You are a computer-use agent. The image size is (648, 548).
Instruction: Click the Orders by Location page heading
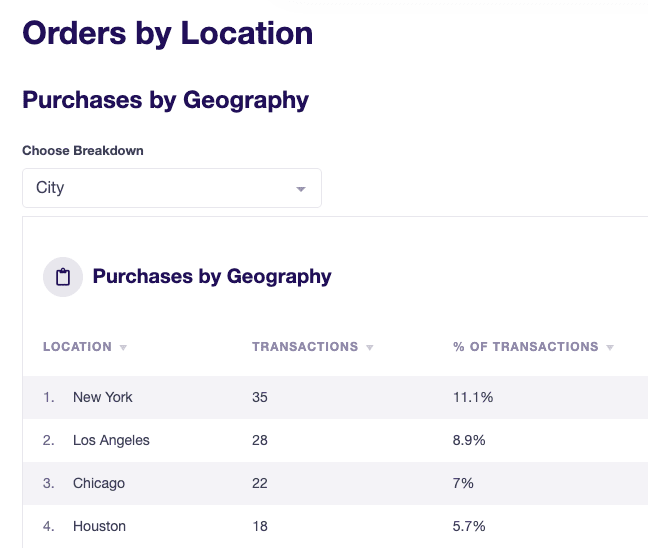click(167, 33)
